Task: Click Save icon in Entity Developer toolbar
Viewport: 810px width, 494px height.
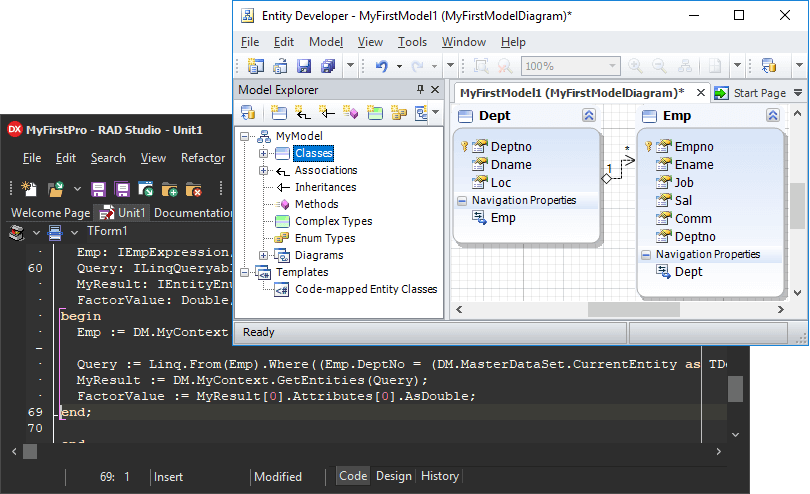Action: click(303, 66)
